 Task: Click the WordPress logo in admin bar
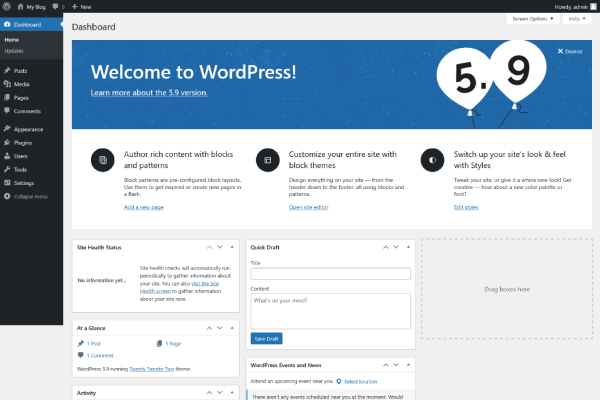(8, 6)
